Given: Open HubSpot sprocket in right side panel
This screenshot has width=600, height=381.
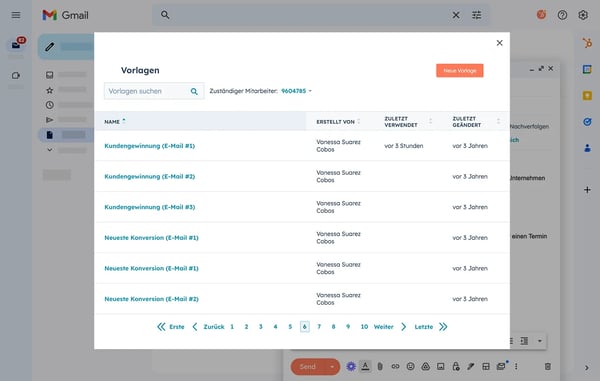Looking at the screenshot, I should point(587,43).
